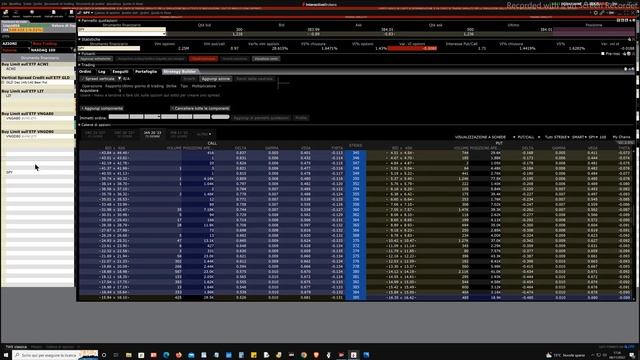This screenshot has height=360, width=640.
Task: Click the Aggiungi azione button
Action: tap(216, 79)
